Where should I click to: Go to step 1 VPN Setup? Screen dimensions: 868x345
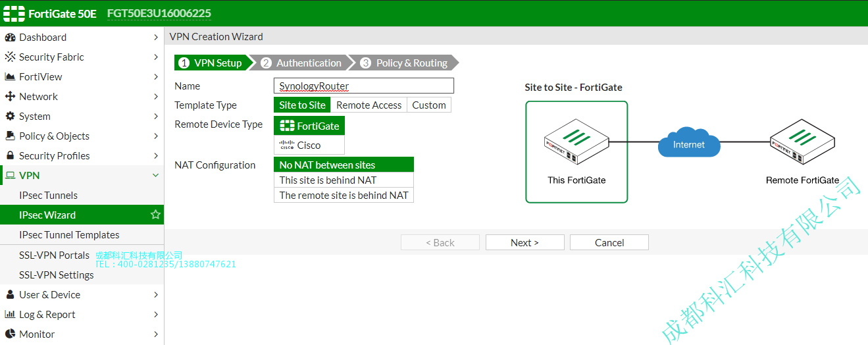coord(211,63)
